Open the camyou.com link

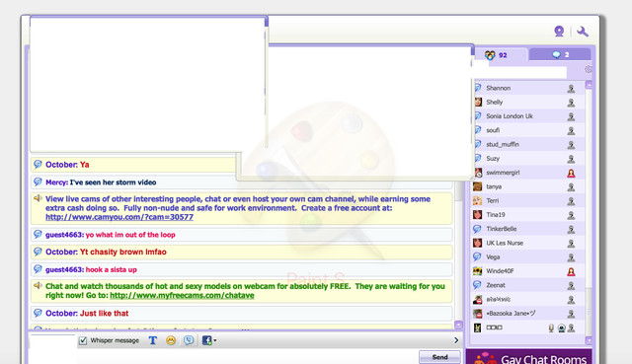(x=119, y=217)
